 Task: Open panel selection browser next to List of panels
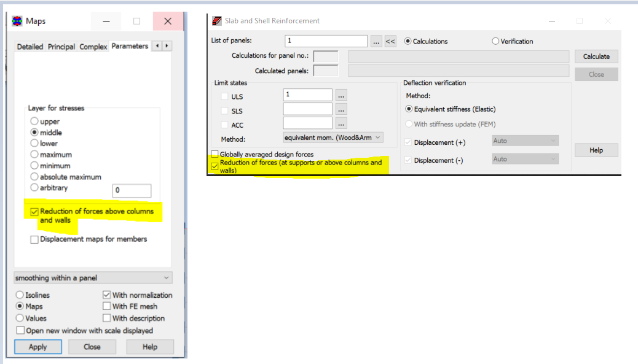[x=377, y=41]
